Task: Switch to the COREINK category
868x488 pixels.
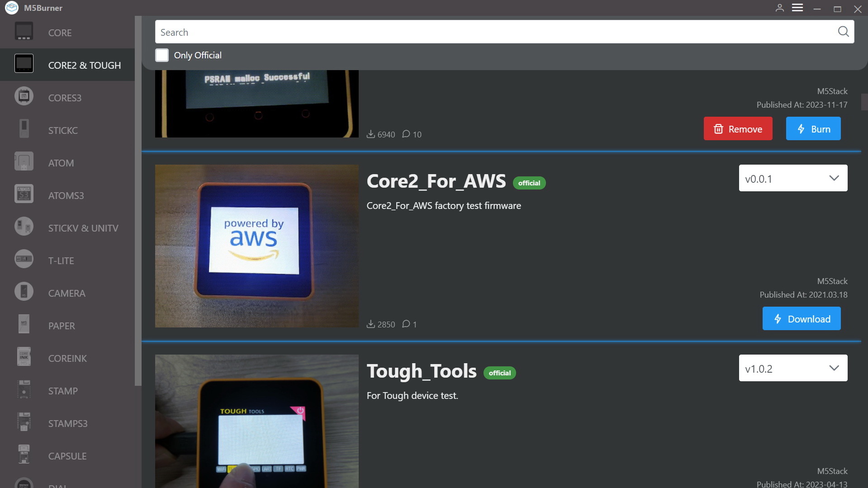Action: pyautogui.click(x=67, y=358)
